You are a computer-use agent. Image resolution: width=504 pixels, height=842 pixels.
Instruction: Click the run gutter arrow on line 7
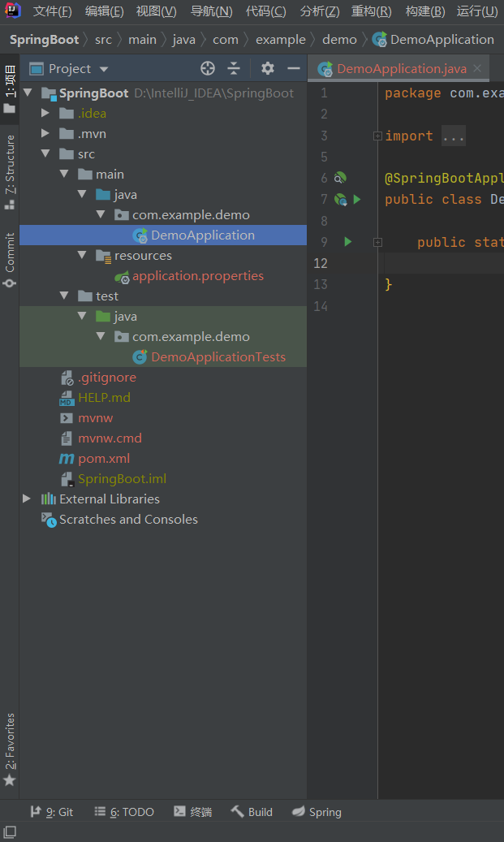(x=357, y=200)
